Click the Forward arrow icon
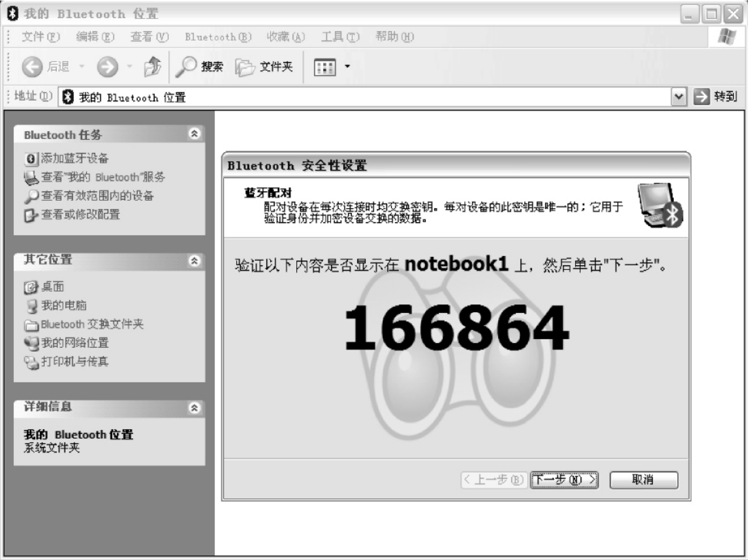 107,67
